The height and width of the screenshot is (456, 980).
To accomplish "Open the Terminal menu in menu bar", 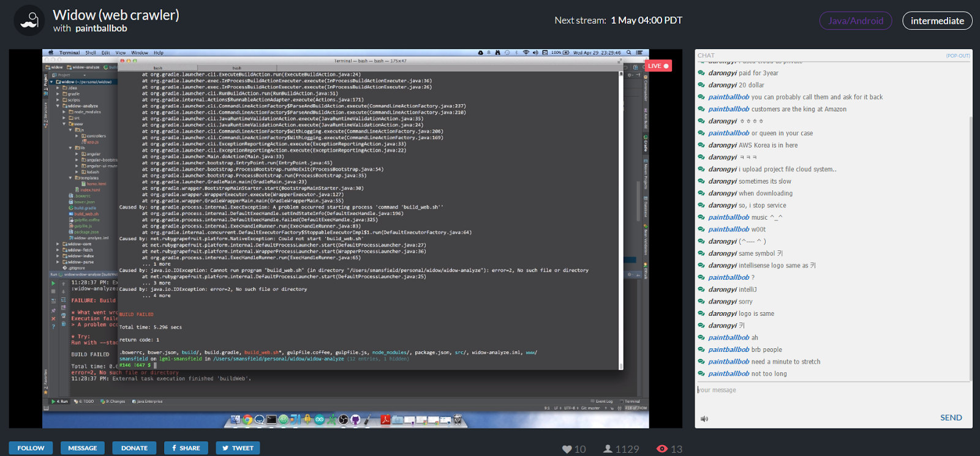I will coord(69,53).
